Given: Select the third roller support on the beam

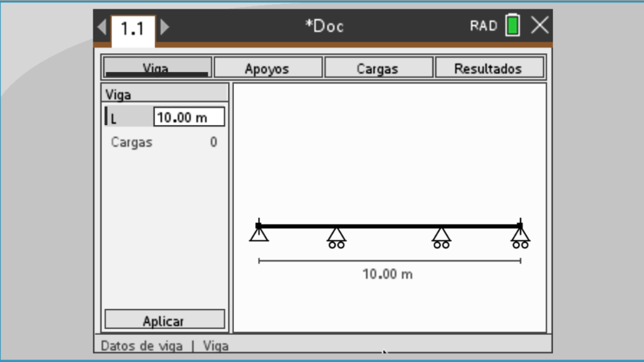Looking at the screenshot, I should point(441,237).
